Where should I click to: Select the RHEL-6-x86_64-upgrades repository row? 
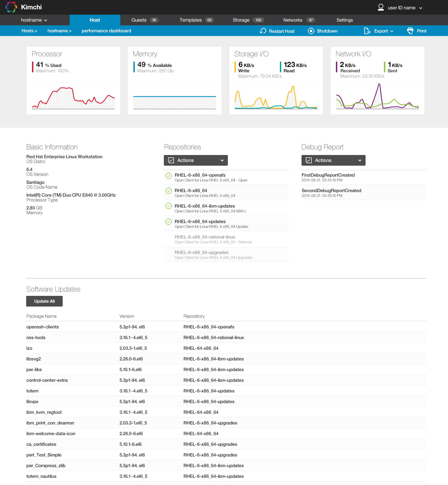226,255
